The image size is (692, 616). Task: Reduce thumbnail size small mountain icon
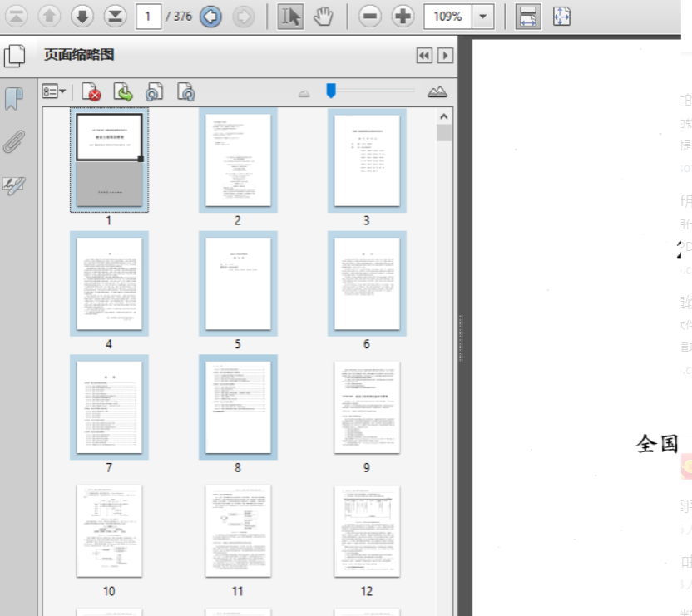tap(304, 94)
